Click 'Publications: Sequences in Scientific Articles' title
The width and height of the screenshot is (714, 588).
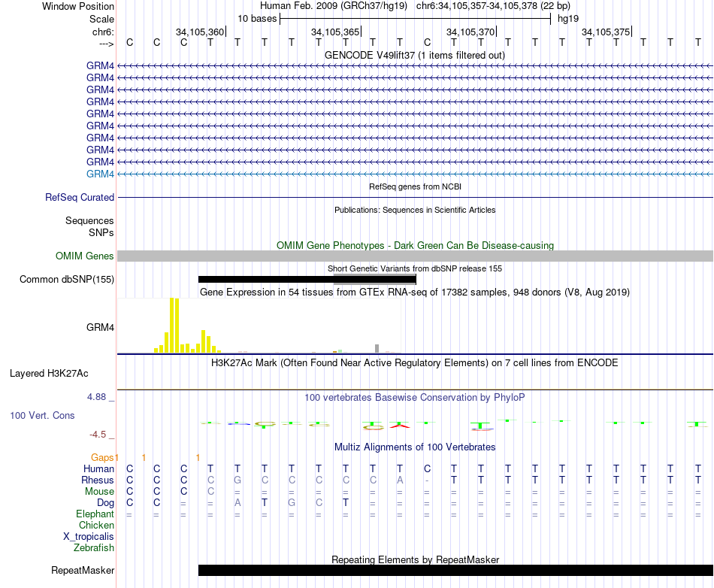415,210
